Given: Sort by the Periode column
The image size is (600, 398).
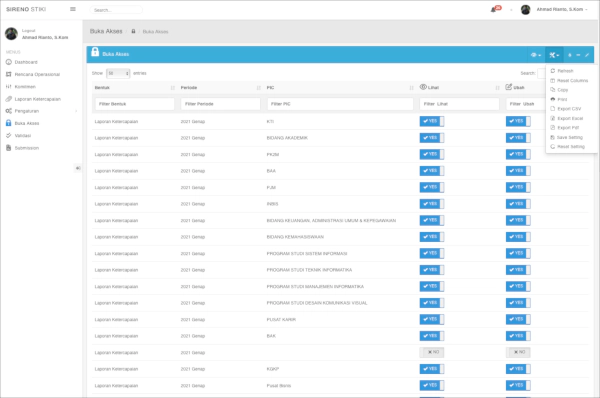Looking at the screenshot, I should pyautogui.click(x=220, y=88).
